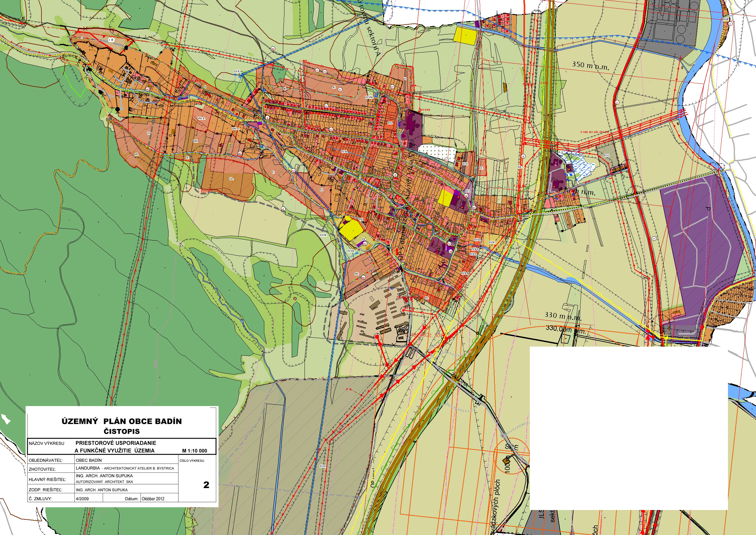
Task: Click the "I. B" zone label marker
Action: click(x=111, y=40)
